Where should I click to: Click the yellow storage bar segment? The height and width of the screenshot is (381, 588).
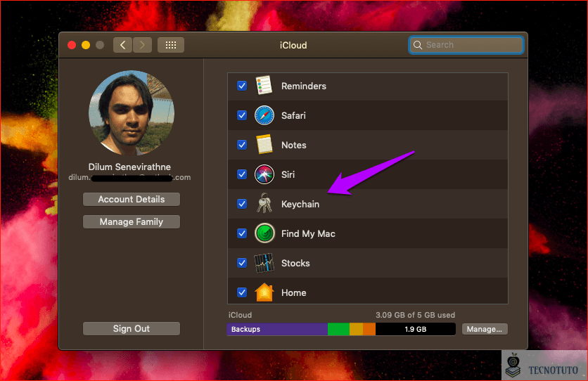[x=357, y=329]
